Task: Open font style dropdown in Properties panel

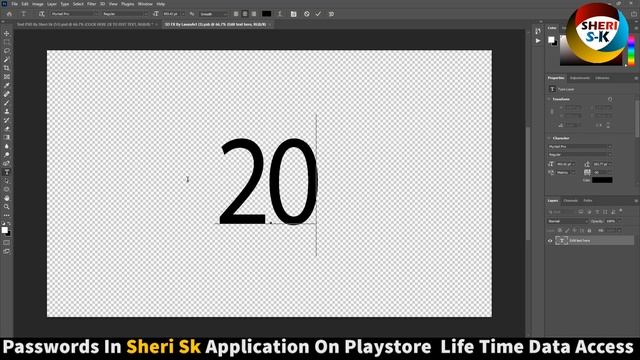Action: click(x=580, y=155)
